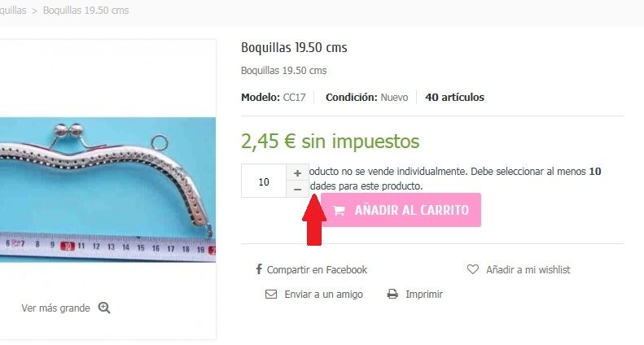Open Compartir en Facebook link
Screen dimensions: 644x345
coord(317,270)
